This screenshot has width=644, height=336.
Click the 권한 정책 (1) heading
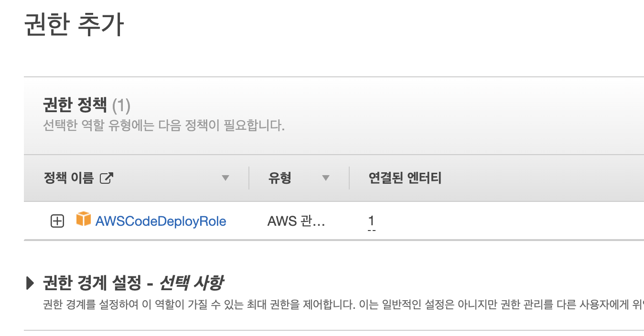click(x=87, y=105)
